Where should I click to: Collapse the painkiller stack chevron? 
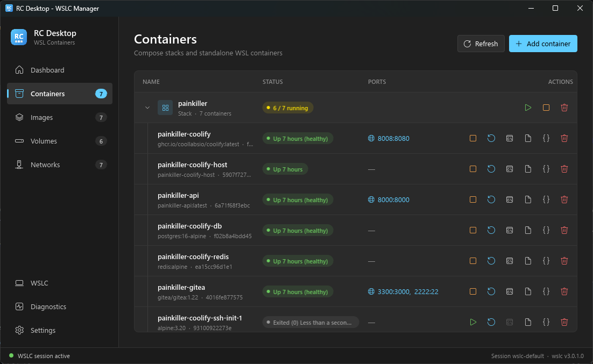tap(147, 108)
